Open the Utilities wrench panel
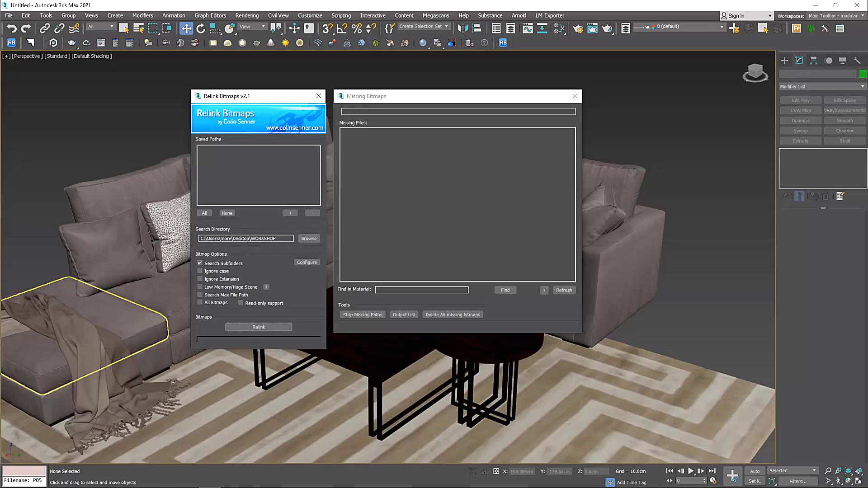Screen dimensions: 868x488 [857, 61]
